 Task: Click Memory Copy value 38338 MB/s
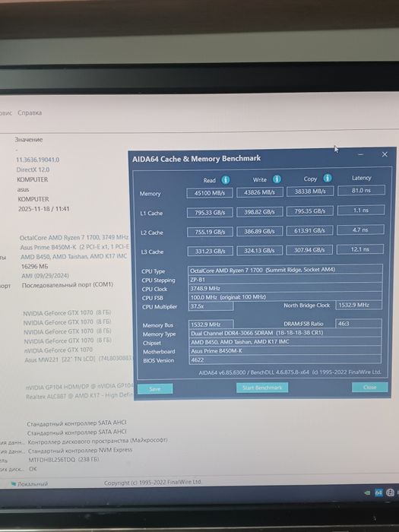[310, 192]
